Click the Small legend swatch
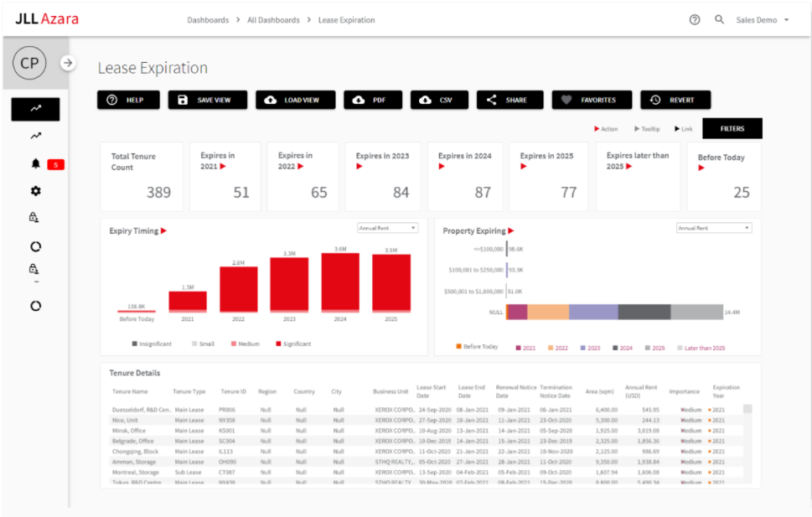Viewport: 812px width, 517px height. tap(194, 344)
